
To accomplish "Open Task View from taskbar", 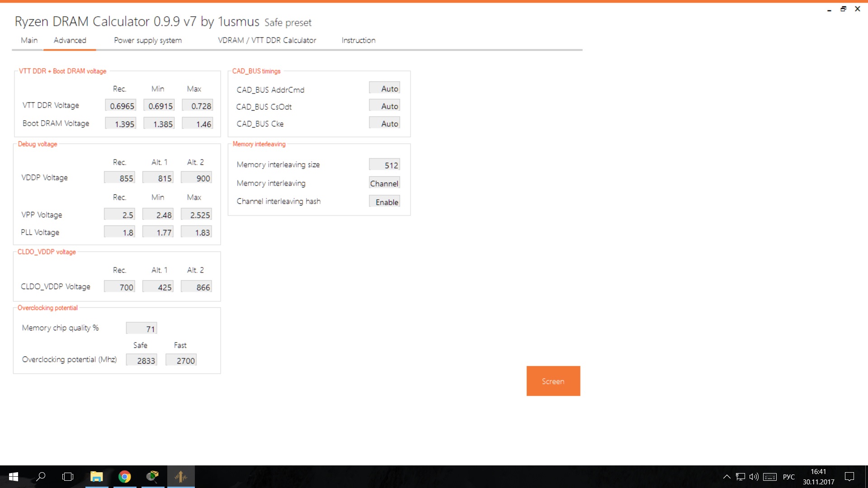I will 68,477.
